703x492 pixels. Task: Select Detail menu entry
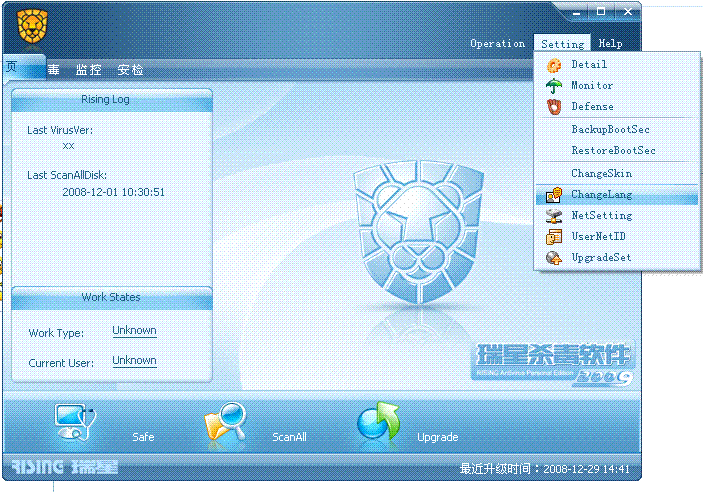(x=617, y=65)
